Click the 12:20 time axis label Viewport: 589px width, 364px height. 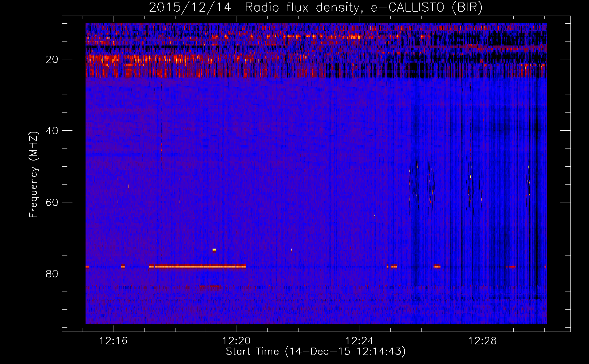coord(237,341)
